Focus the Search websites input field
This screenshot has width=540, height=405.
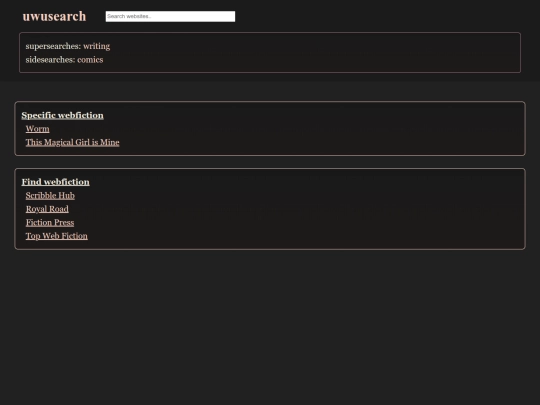(x=170, y=16)
